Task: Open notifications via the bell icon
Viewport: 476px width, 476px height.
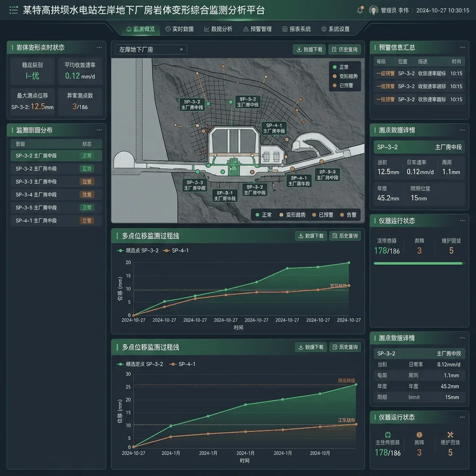Action: click(360, 10)
